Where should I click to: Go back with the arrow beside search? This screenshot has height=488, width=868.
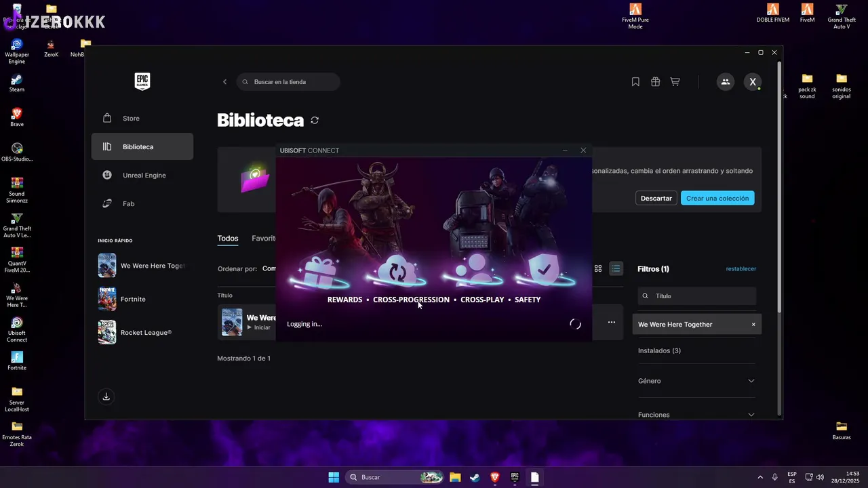pos(225,82)
